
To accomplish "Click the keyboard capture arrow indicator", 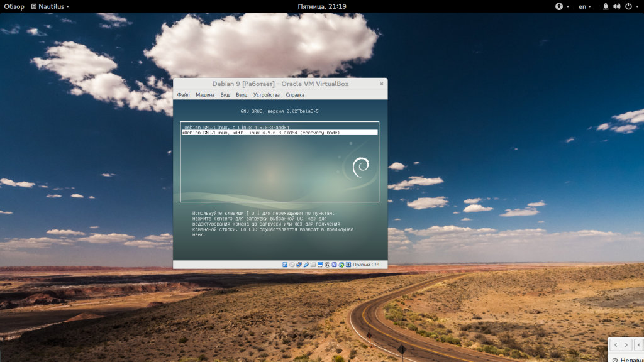I will tap(348, 265).
